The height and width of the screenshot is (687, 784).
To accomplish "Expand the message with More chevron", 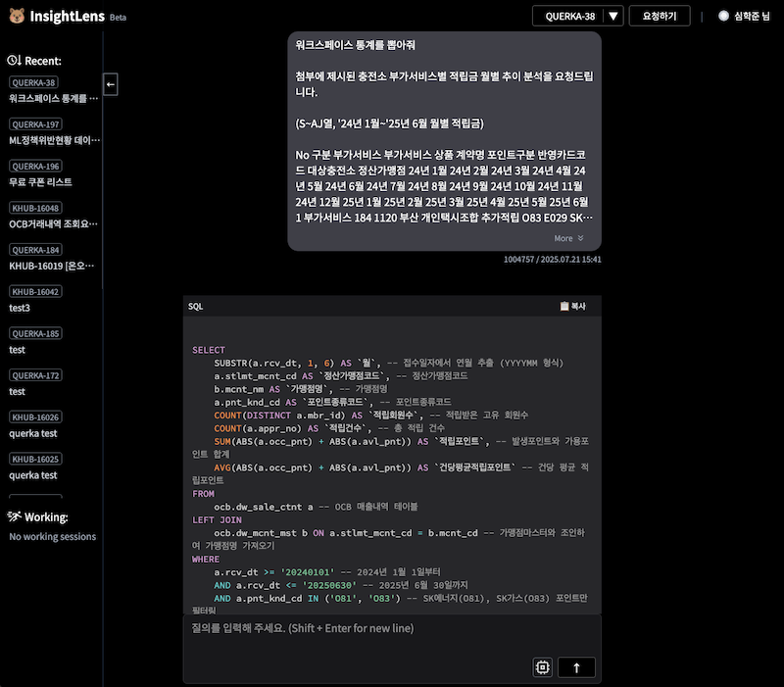I will tap(569, 238).
